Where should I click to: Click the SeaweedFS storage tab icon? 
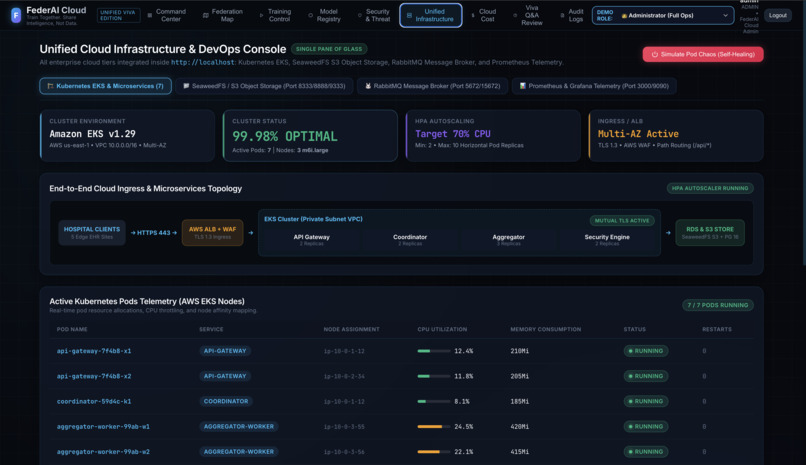click(x=186, y=86)
